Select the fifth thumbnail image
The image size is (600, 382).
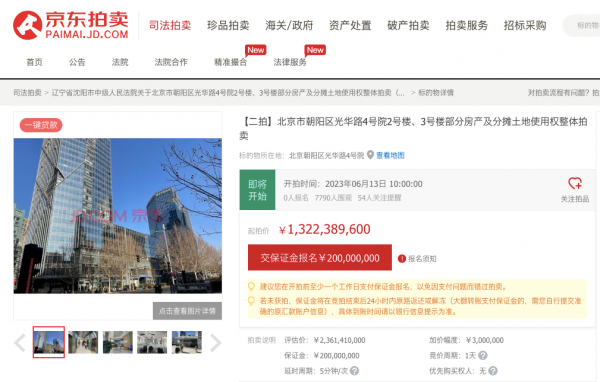(187, 342)
